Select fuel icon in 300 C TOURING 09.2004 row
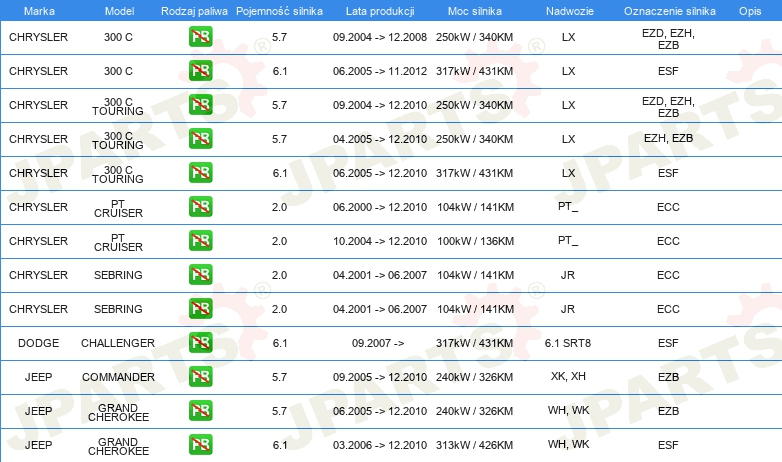This screenshot has height=462, width=782. pos(200,104)
